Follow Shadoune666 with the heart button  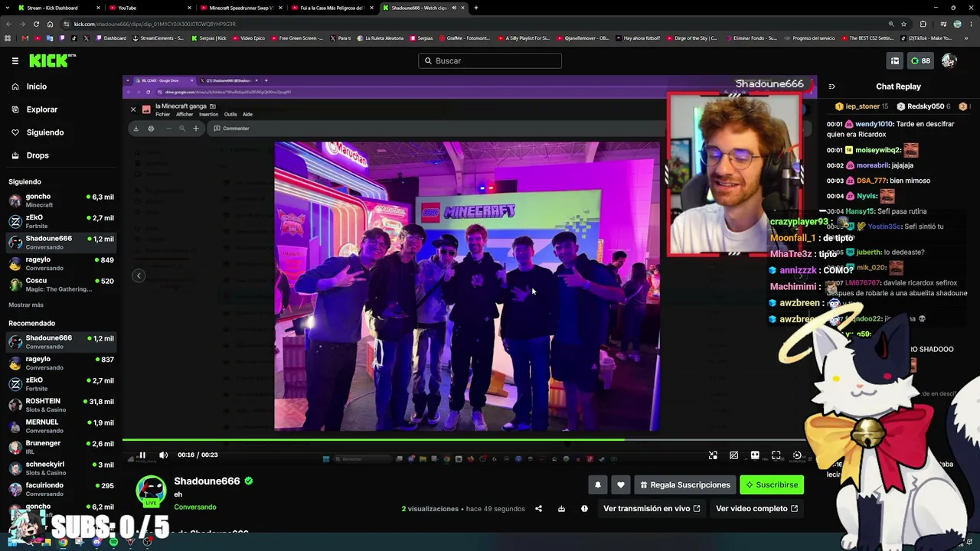pyautogui.click(x=621, y=484)
